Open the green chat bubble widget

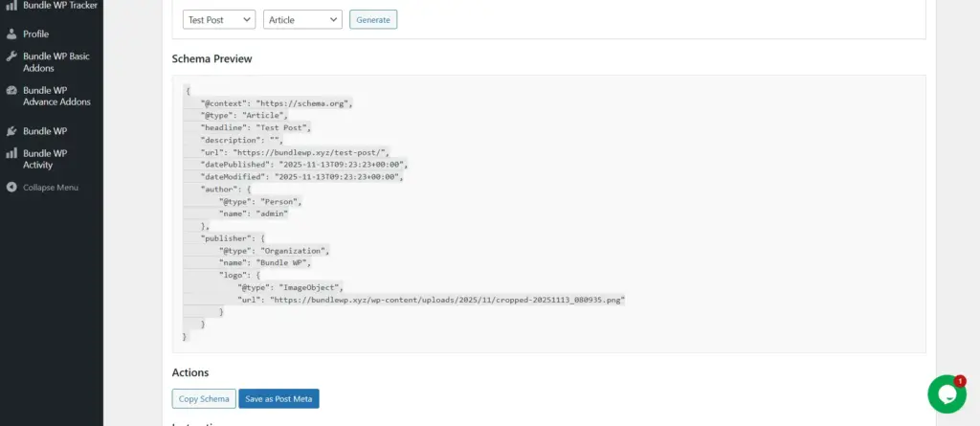(947, 394)
